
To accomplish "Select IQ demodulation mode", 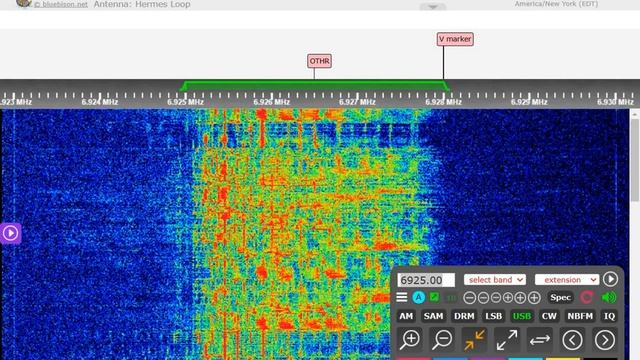I will (609, 316).
